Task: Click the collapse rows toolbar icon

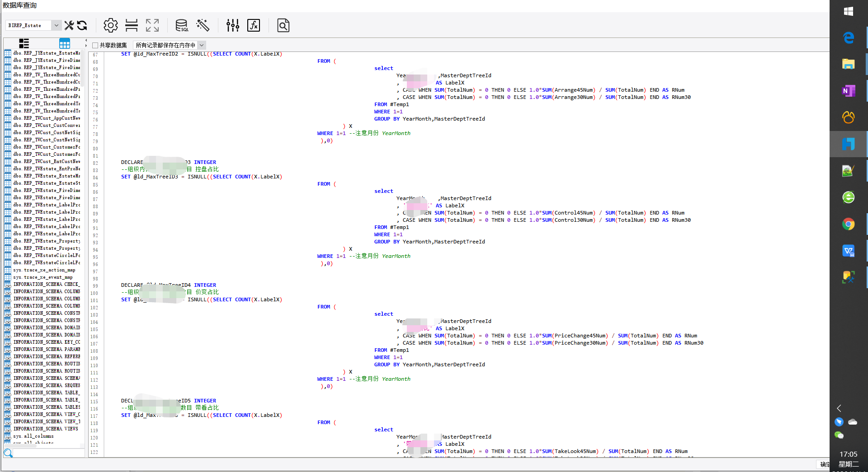Action: pos(132,25)
